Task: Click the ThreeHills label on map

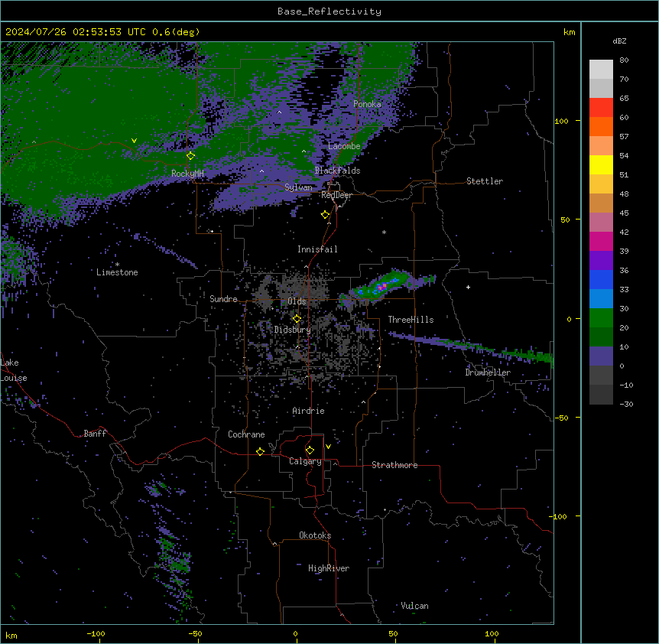Action: tap(411, 320)
